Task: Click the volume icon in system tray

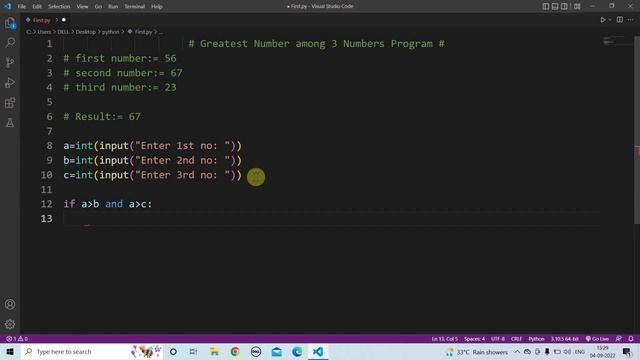Action: pos(567,352)
